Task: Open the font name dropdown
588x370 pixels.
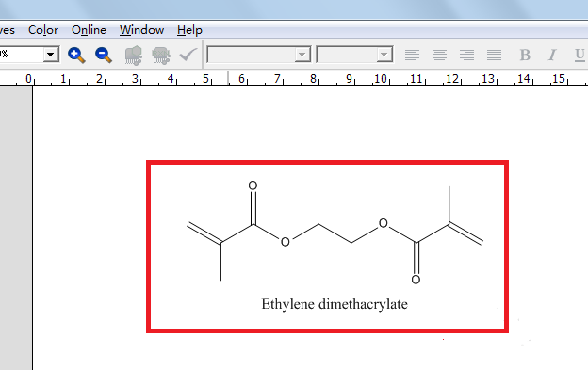Action: pyautogui.click(x=302, y=55)
